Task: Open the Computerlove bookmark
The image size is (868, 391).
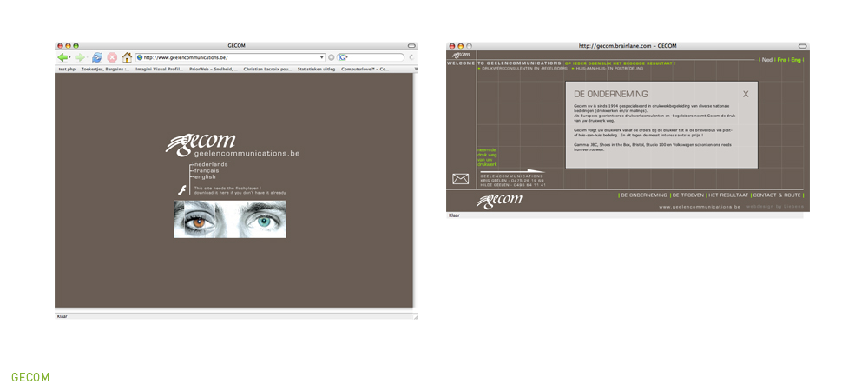Action: 365,70
